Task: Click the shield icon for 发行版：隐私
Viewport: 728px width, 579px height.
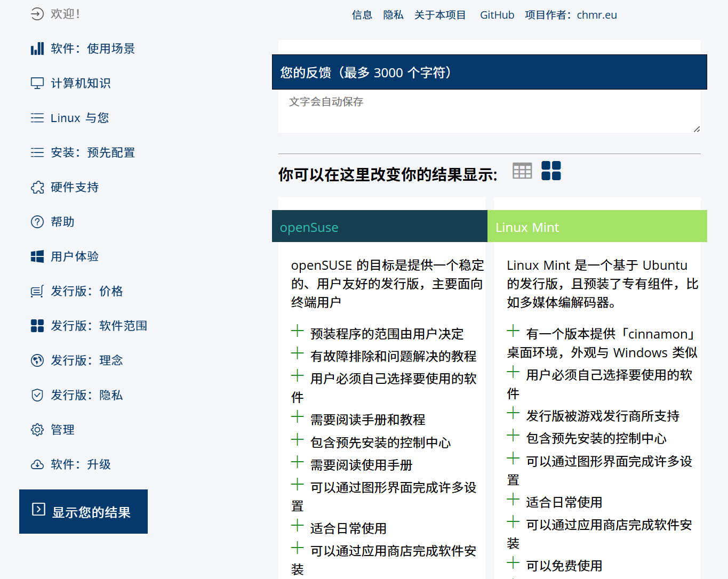Action: tap(37, 395)
